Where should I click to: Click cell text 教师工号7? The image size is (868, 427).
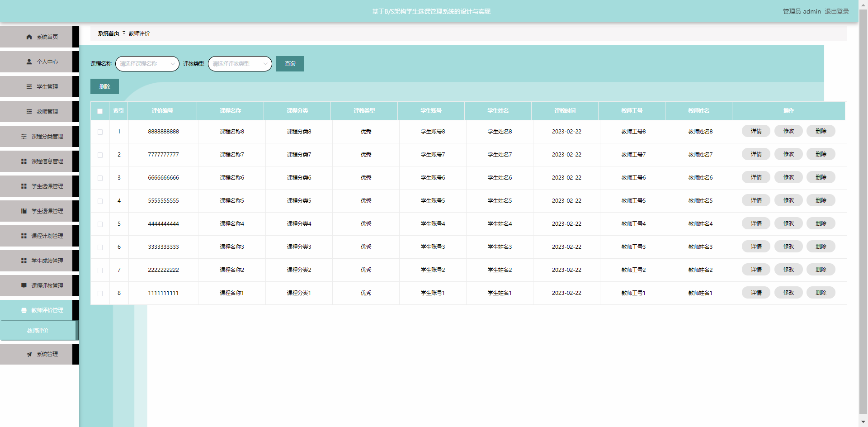coord(633,155)
